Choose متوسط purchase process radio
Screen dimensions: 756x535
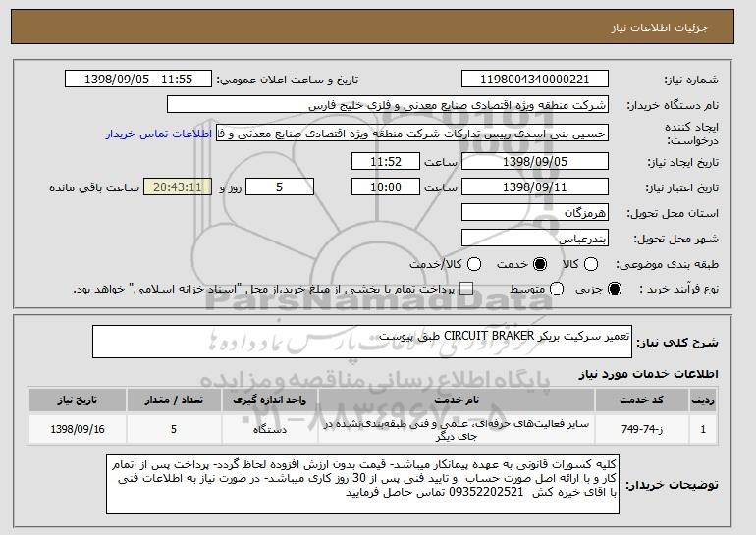(x=557, y=289)
